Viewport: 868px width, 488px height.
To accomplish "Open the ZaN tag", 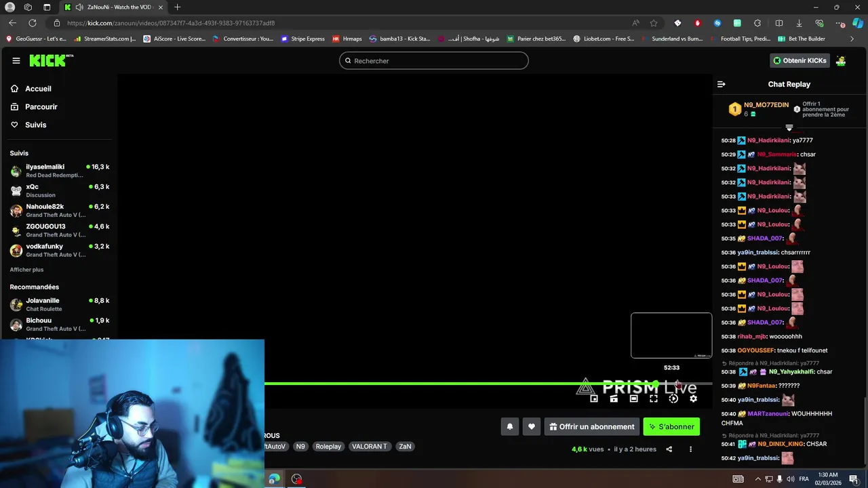I will coord(405,447).
